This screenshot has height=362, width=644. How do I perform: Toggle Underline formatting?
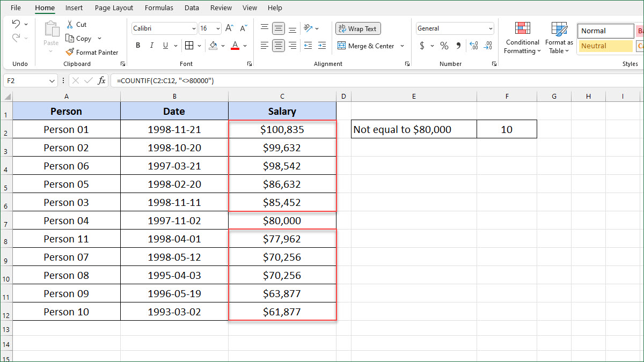coord(165,46)
